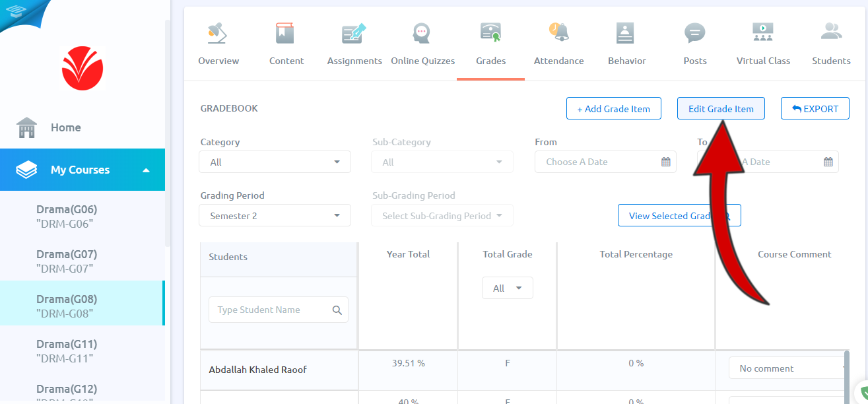Collapse the My Courses menu arrow
Viewport: 868px width, 404px height.
(x=146, y=170)
